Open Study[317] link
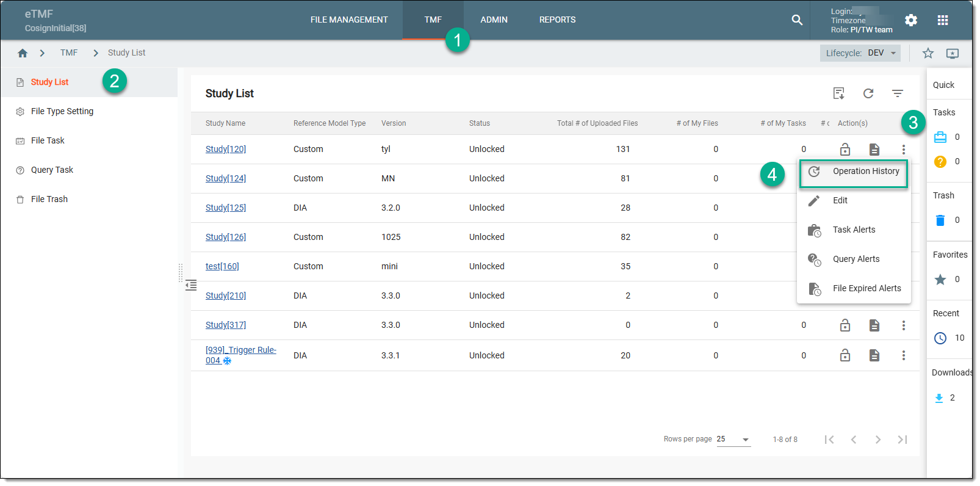 click(x=226, y=325)
